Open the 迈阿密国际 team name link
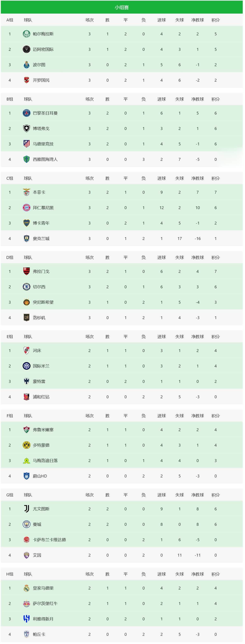 pos(43,50)
